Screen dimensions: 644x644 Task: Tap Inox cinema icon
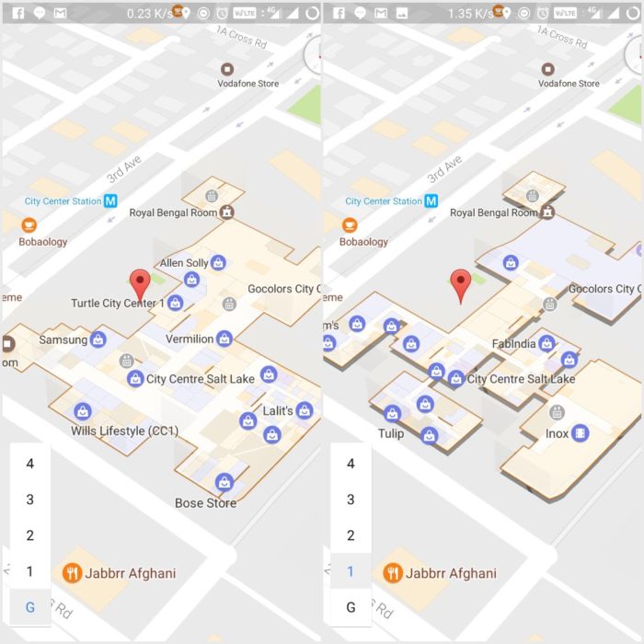[580, 433]
